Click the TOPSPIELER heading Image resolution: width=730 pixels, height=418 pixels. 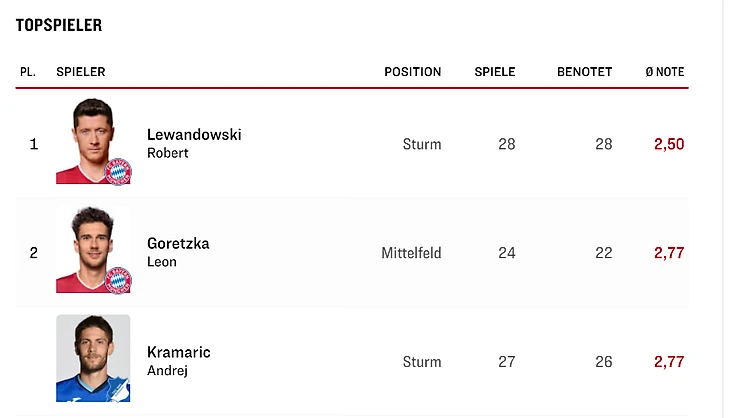coord(59,25)
